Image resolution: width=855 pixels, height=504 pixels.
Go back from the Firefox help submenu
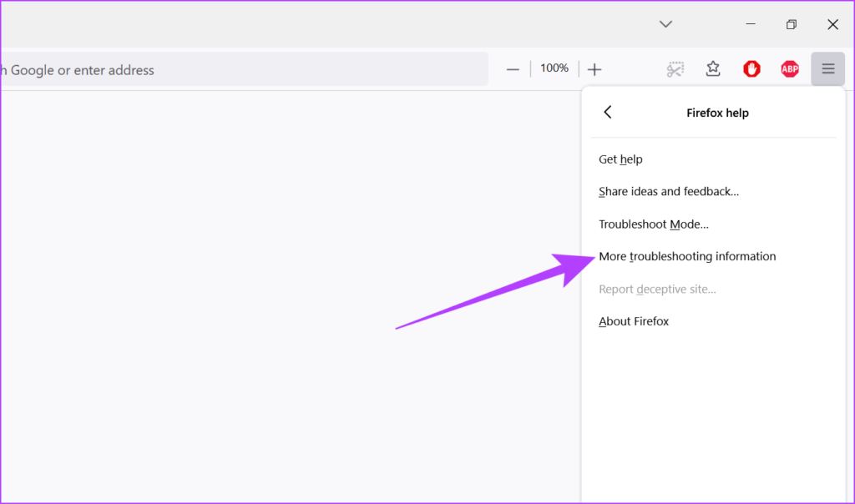608,112
